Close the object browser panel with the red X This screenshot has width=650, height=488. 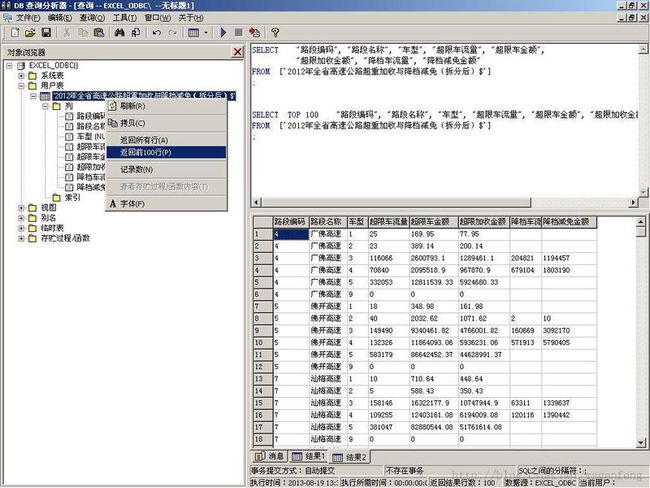pos(238,52)
